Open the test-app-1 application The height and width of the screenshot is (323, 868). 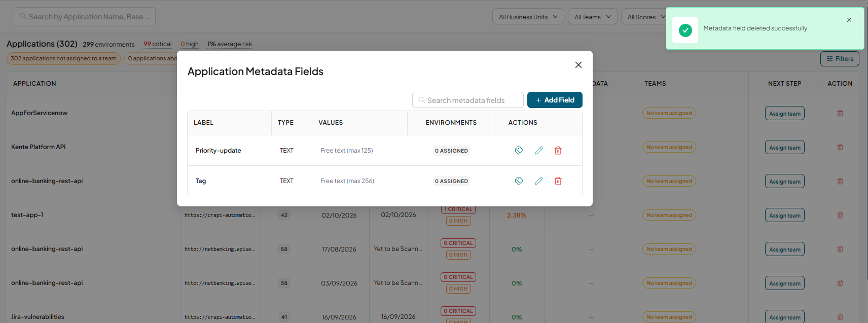pyautogui.click(x=27, y=215)
